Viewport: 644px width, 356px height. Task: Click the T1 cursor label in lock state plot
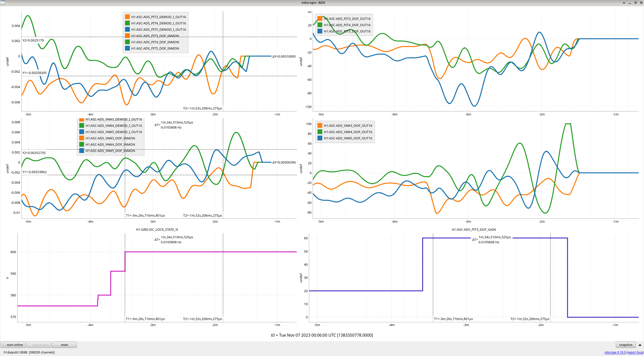pyautogui.click(x=145, y=319)
